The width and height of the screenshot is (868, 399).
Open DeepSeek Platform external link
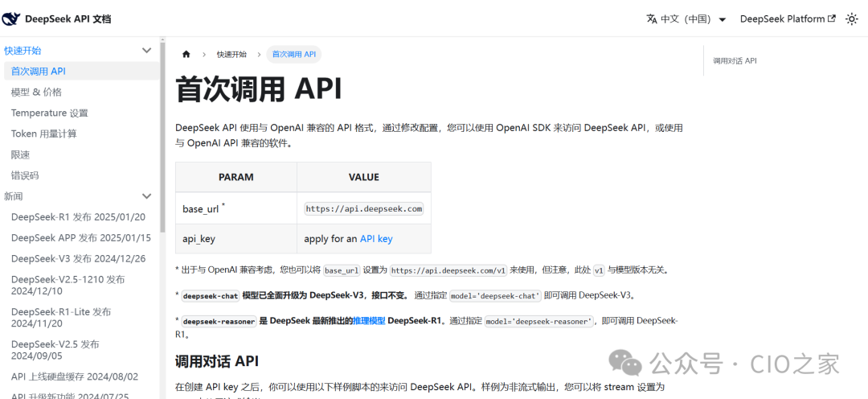tap(788, 19)
